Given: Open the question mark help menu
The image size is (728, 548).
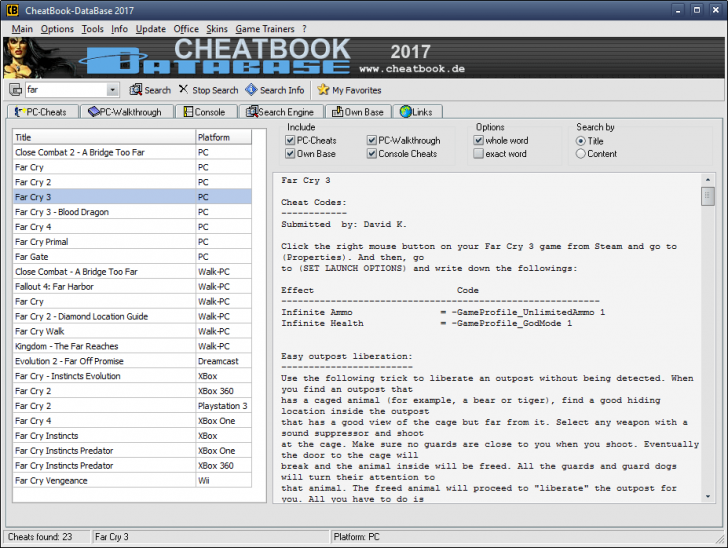Looking at the screenshot, I should click(305, 29).
